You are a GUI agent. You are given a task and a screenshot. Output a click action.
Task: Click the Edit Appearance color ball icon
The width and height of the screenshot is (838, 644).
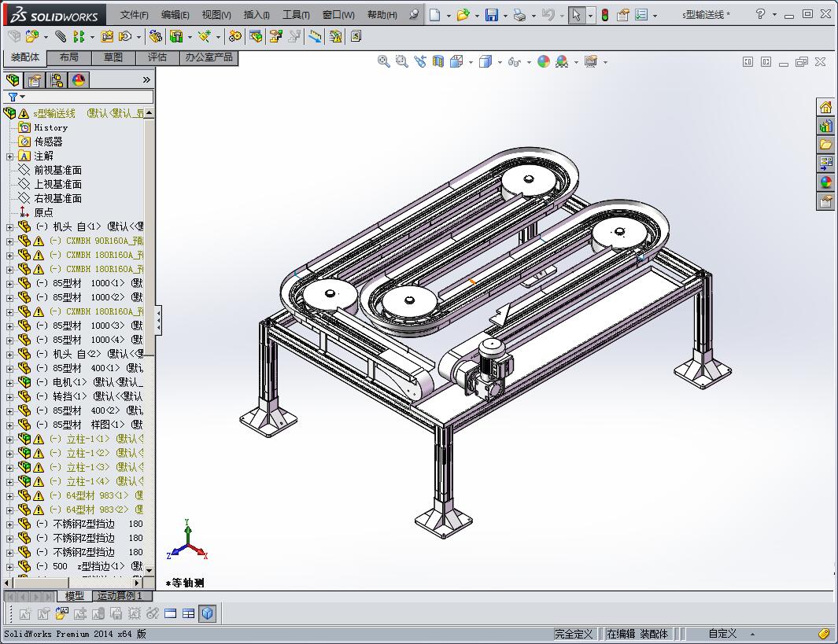click(544, 61)
